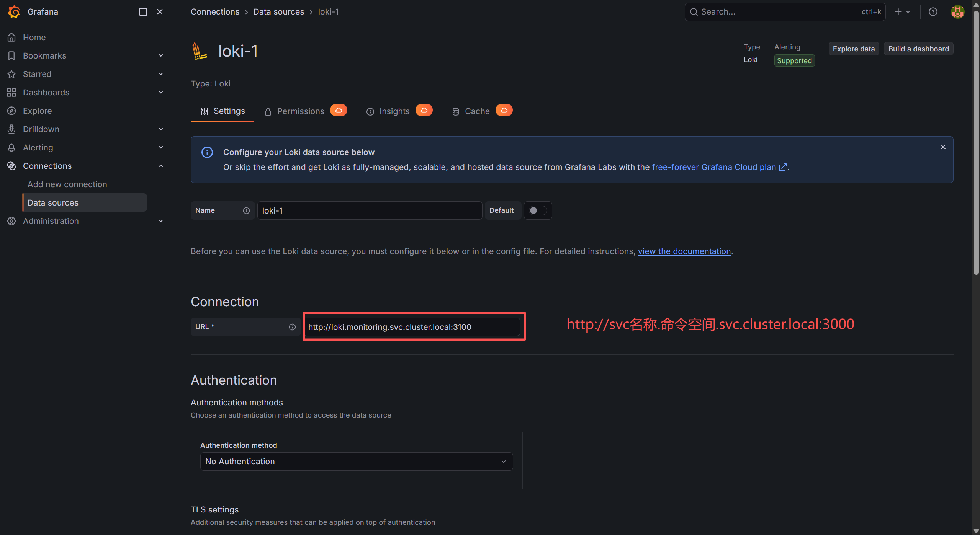
Task: Go to Data sources breadcrumb
Action: coord(279,12)
